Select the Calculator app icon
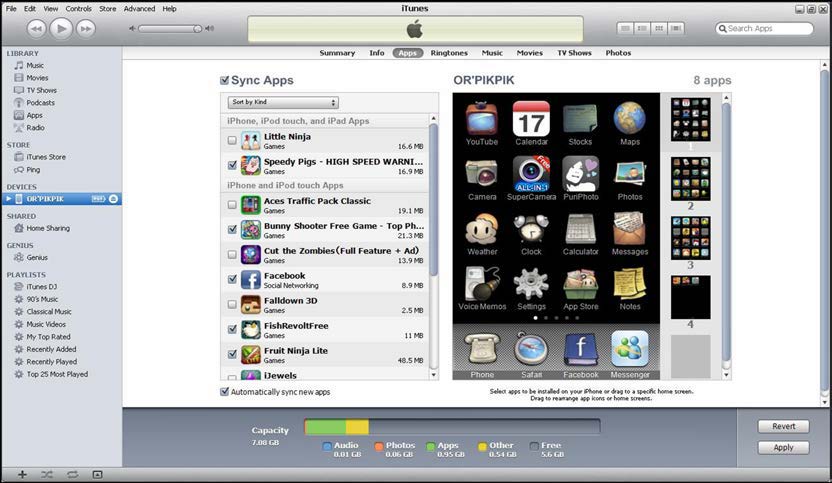 580,229
